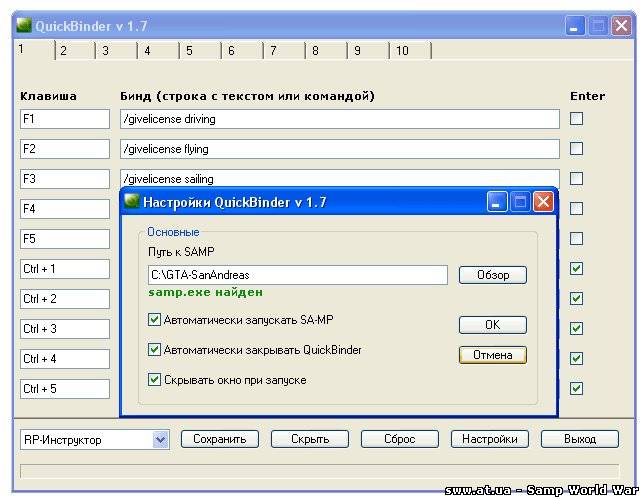
Task: Uncheck Enter checkbox for Ctrl + 1
Action: 576,268
